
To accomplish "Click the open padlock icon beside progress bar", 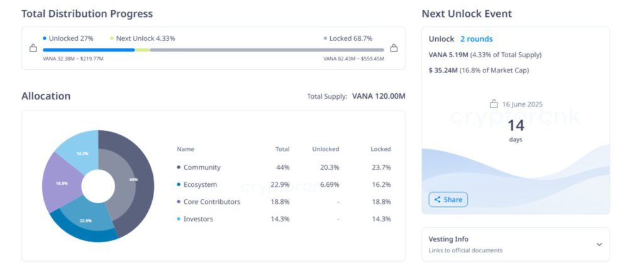I will coord(33,48).
